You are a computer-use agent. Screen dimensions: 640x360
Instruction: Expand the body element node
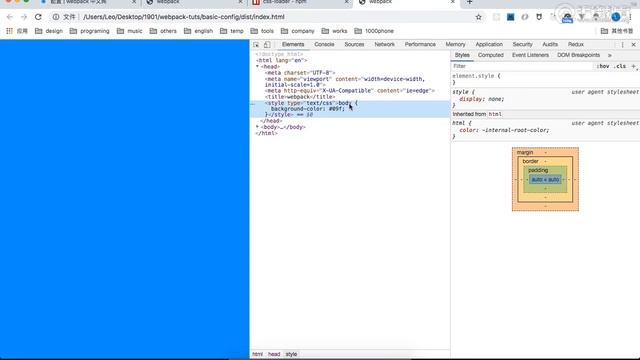[x=258, y=127]
